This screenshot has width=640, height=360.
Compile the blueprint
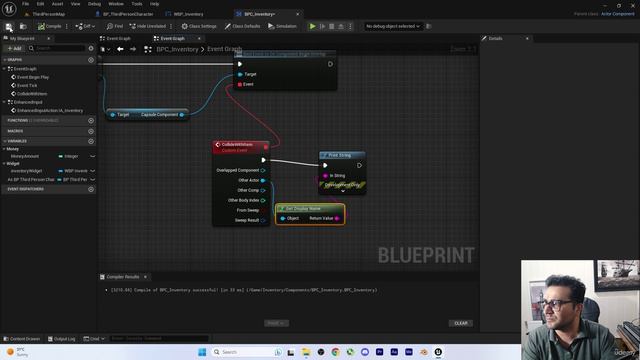click(49, 27)
